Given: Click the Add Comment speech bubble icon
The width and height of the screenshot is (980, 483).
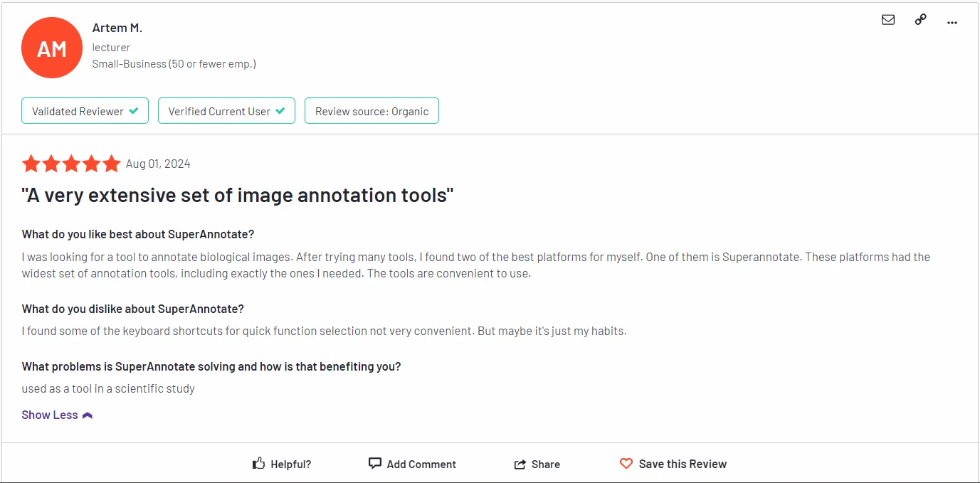Looking at the screenshot, I should click(x=374, y=462).
